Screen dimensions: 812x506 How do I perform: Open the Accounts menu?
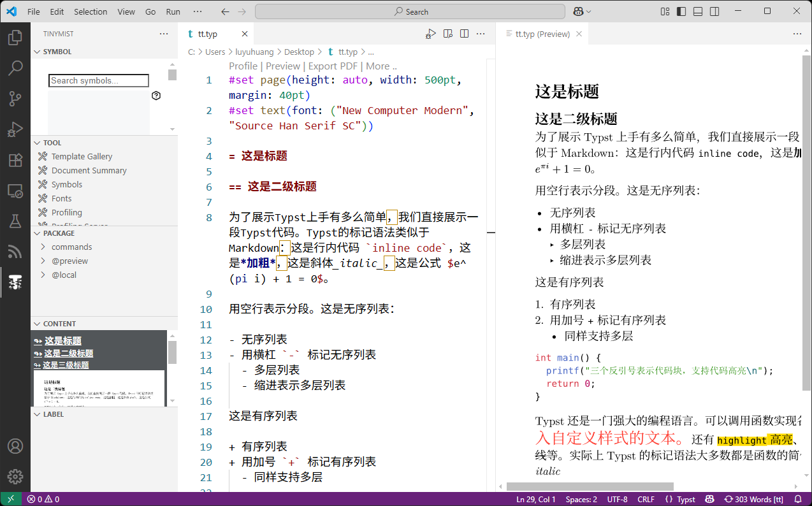click(15, 446)
